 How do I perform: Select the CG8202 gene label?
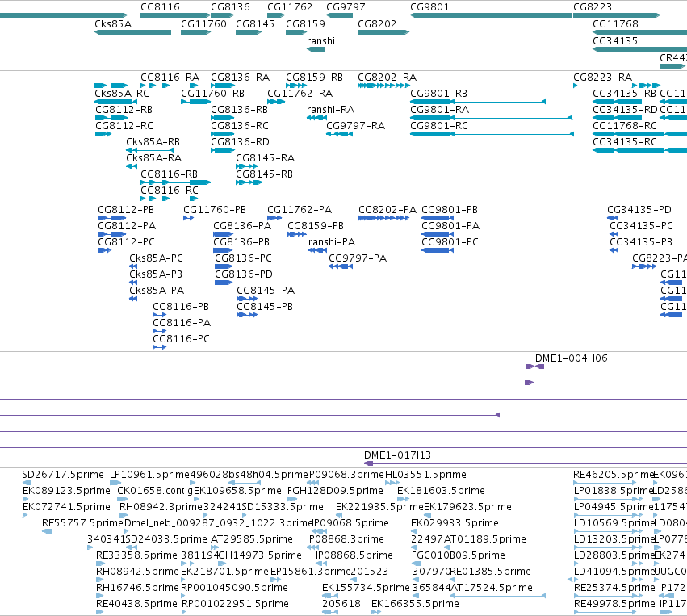pyautogui.click(x=377, y=24)
